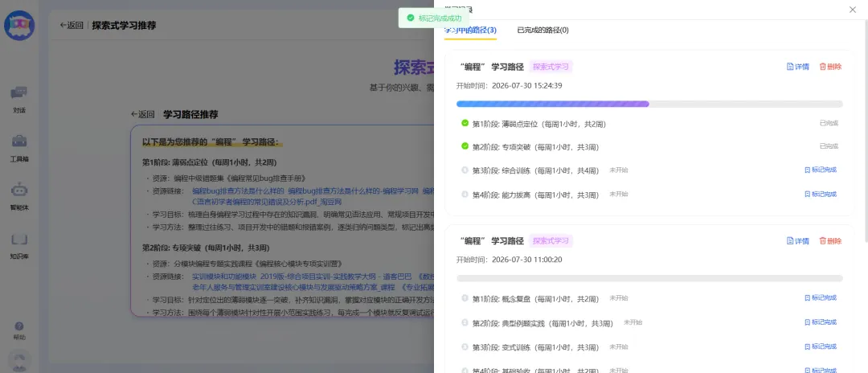This screenshot has height=373, width=868.
Task: Click the 标记完成成功 success toast
Action: click(x=435, y=18)
